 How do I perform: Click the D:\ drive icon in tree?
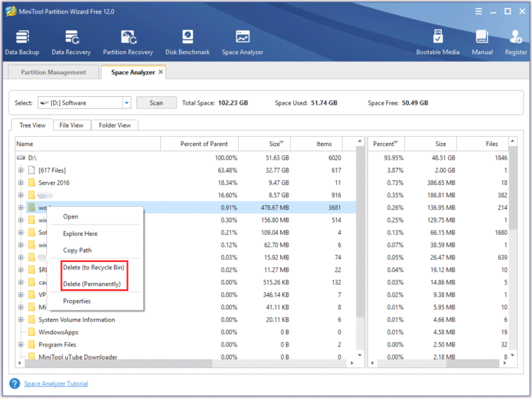pos(22,158)
